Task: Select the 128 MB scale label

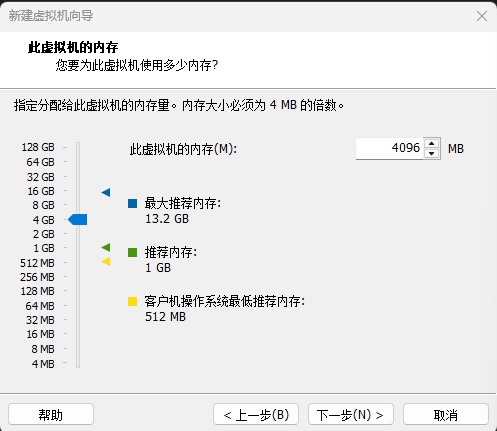Action: tap(37, 291)
